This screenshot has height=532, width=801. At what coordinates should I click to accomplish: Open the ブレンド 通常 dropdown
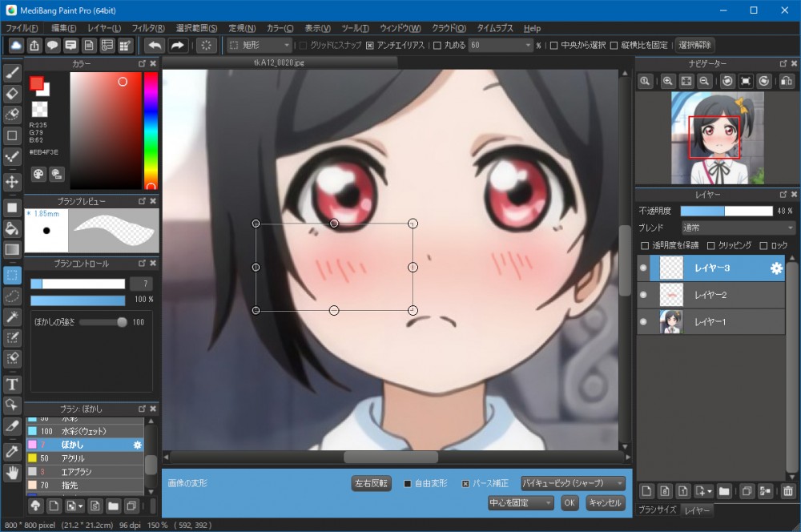tap(738, 228)
